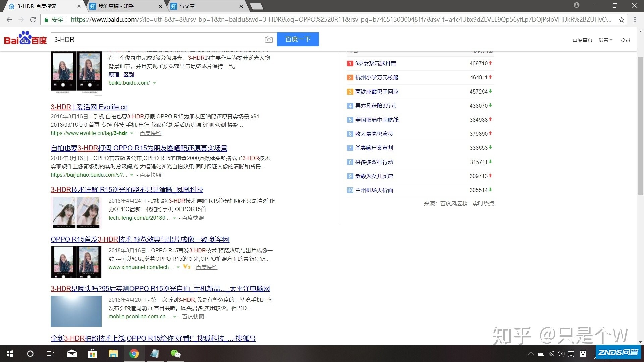Image resolution: width=644 pixels, height=362 pixels.
Task: Click the 登录 login link
Action: [625, 40]
